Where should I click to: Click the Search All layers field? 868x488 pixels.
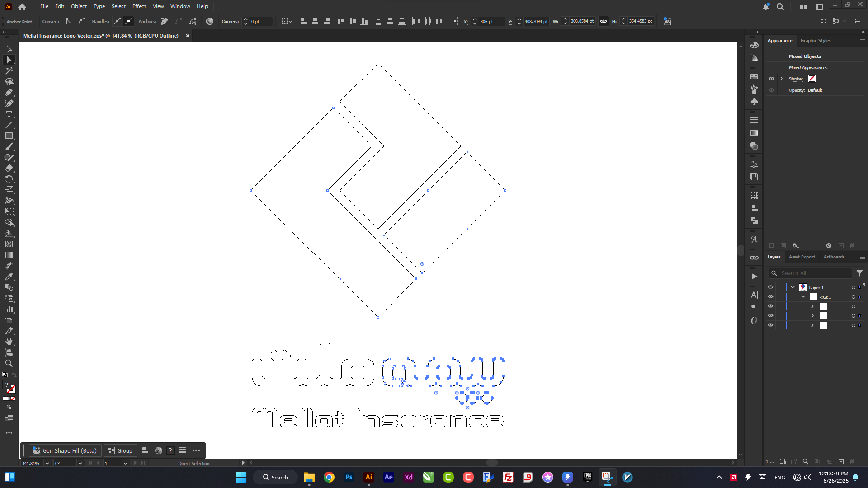[810, 273]
